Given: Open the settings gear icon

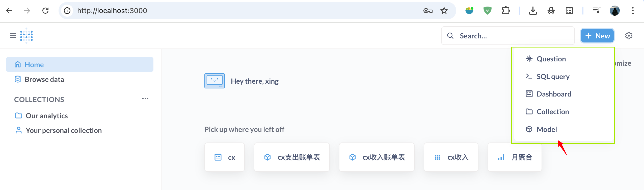Looking at the screenshot, I should coord(629,36).
